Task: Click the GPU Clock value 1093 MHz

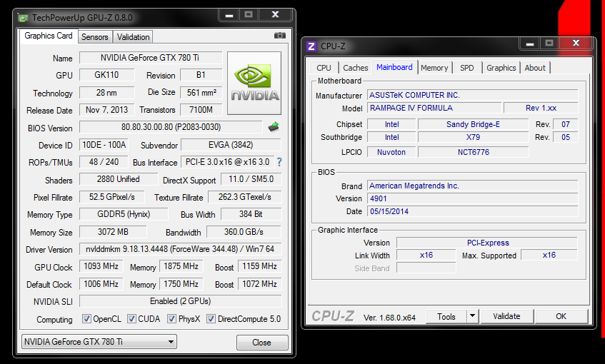Action: click(101, 266)
